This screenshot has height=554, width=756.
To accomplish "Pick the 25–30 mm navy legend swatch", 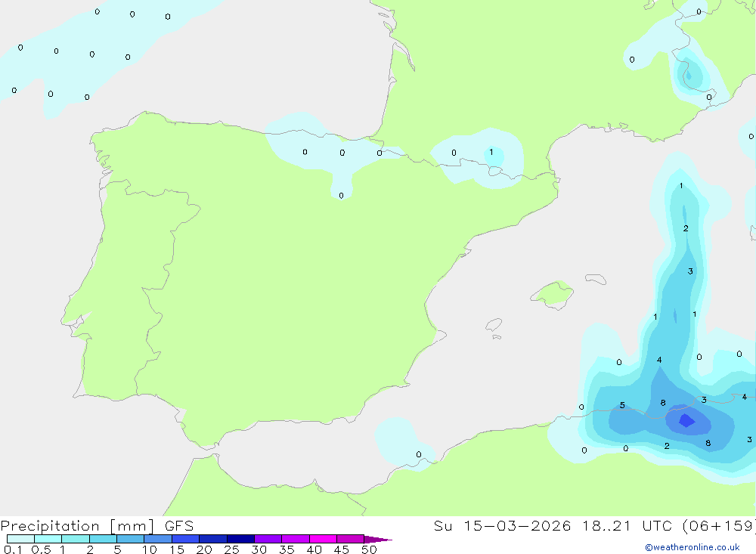I will click(x=240, y=539).
